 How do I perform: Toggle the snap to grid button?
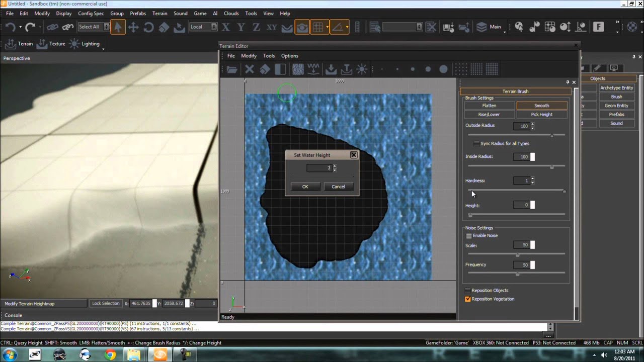click(x=317, y=27)
